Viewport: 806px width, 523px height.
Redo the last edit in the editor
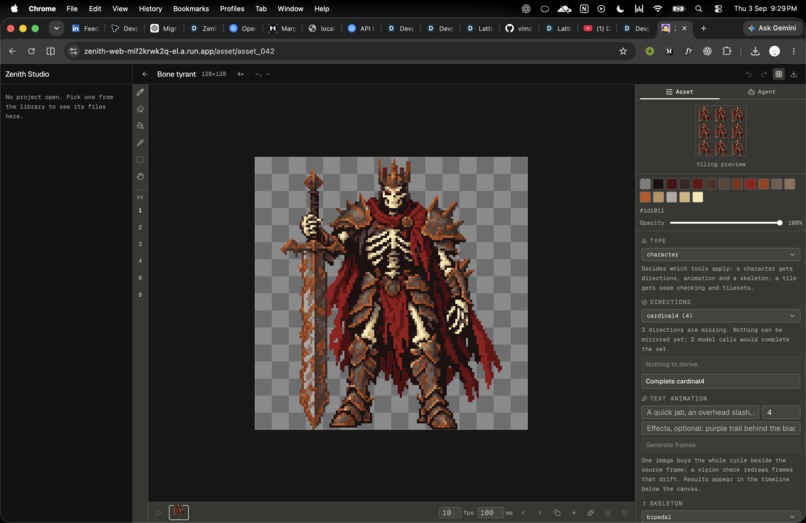click(763, 74)
